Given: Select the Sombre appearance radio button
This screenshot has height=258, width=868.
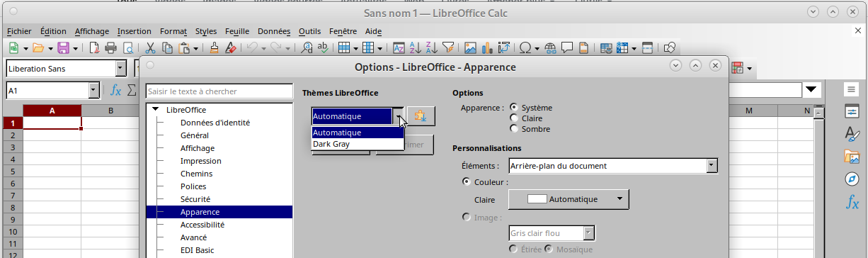Looking at the screenshot, I should point(514,129).
